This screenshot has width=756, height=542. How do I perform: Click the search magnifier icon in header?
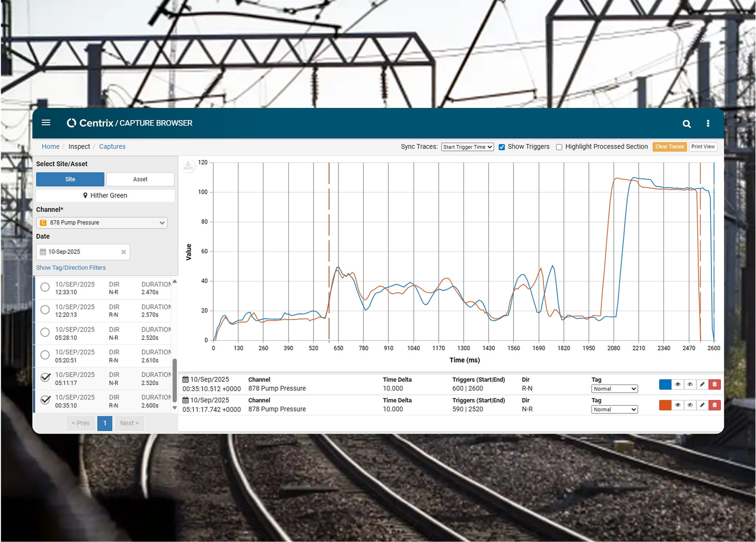(x=686, y=124)
